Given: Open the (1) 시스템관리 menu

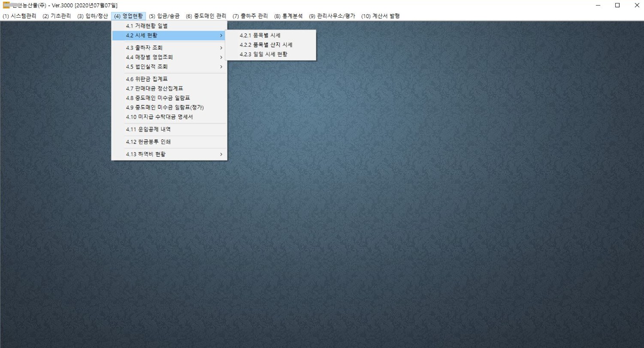Looking at the screenshot, I should click(x=19, y=16).
